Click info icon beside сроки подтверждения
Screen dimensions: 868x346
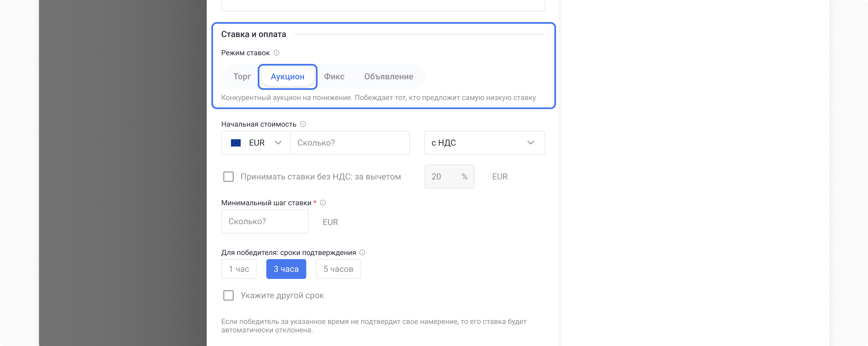coord(362,253)
